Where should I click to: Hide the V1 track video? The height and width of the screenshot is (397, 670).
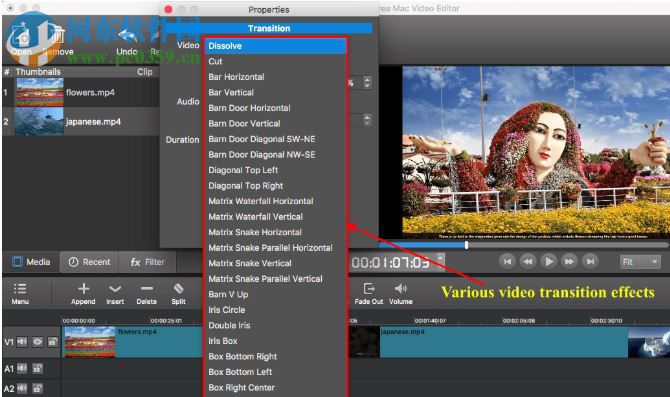pos(38,341)
